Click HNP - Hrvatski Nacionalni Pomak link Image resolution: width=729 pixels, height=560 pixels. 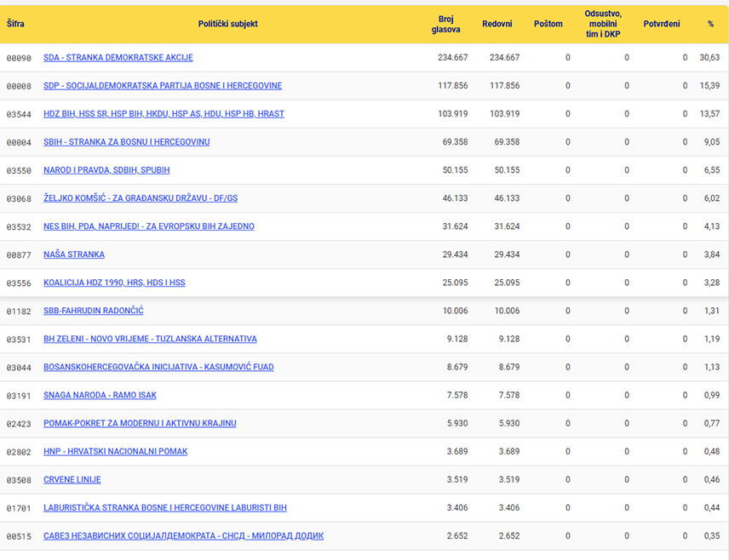pos(115,451)
